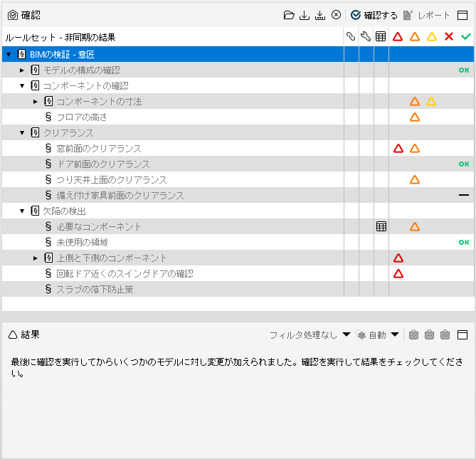Screen dimensions: 476x459
Task: Collapse the コンポーネントの確認 node
Action: (22, 86)
